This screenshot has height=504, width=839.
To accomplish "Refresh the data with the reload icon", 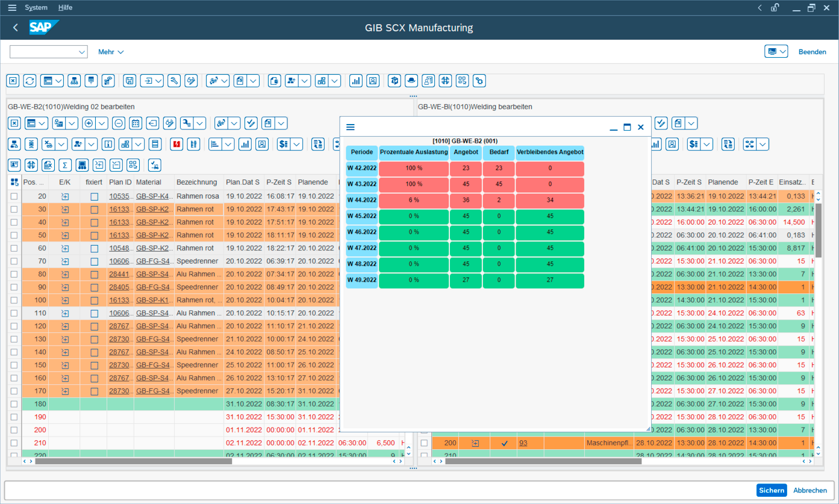I will point(29,81).
